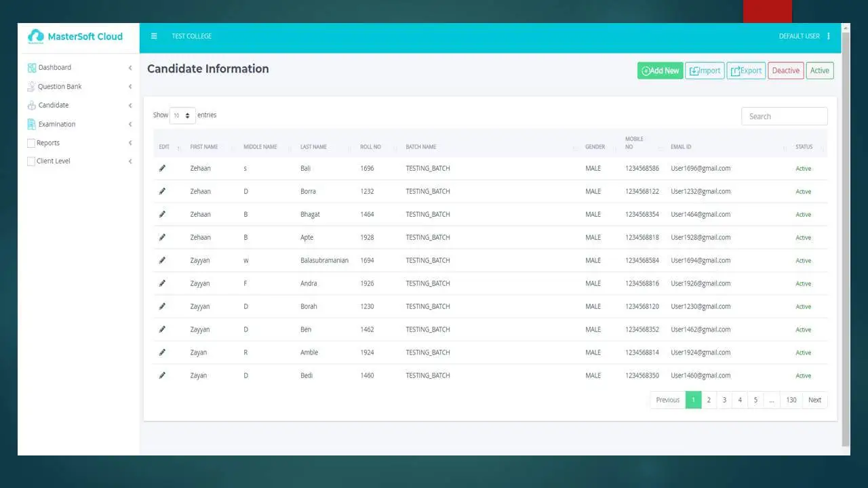The width and height of the screenshot is (868, 488).
Task: Edit candidate Zehaan Borra via pencil icon
Action: [x=162, y=191]
